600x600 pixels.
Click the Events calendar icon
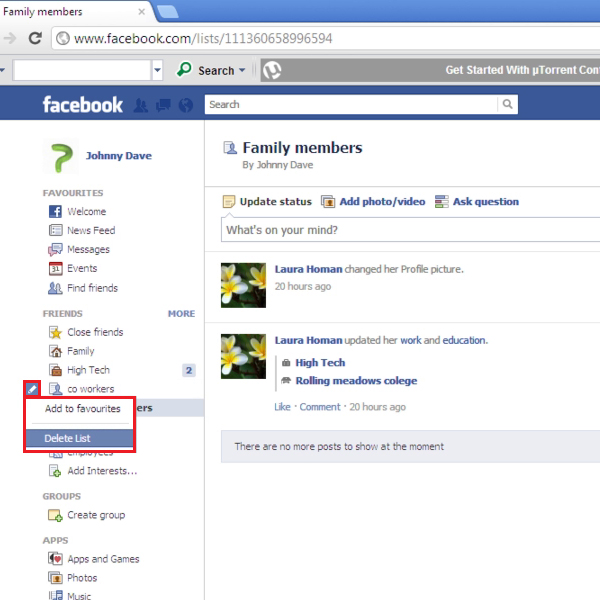click(55, 268)
